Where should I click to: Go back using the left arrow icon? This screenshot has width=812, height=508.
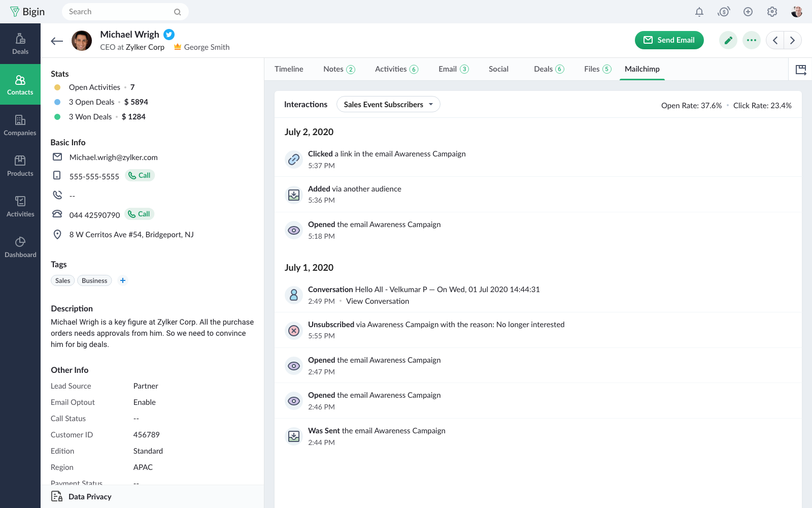pos(57,41)
